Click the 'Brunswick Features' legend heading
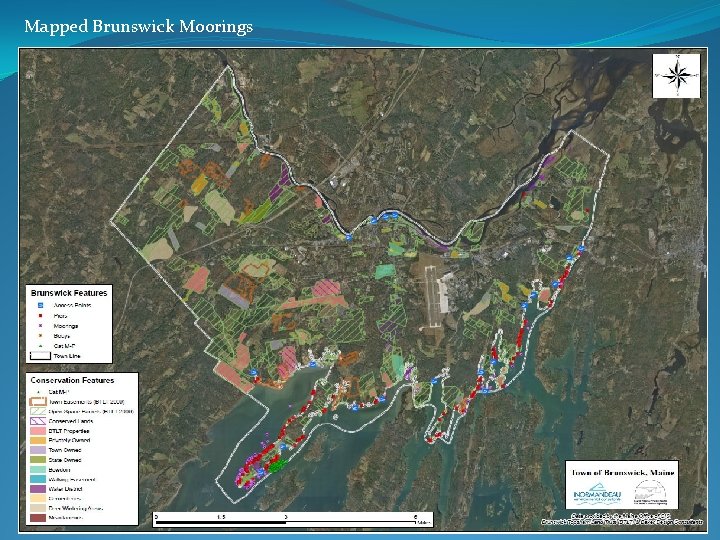The height and width of the screenshot is (540, 720). 69,292
